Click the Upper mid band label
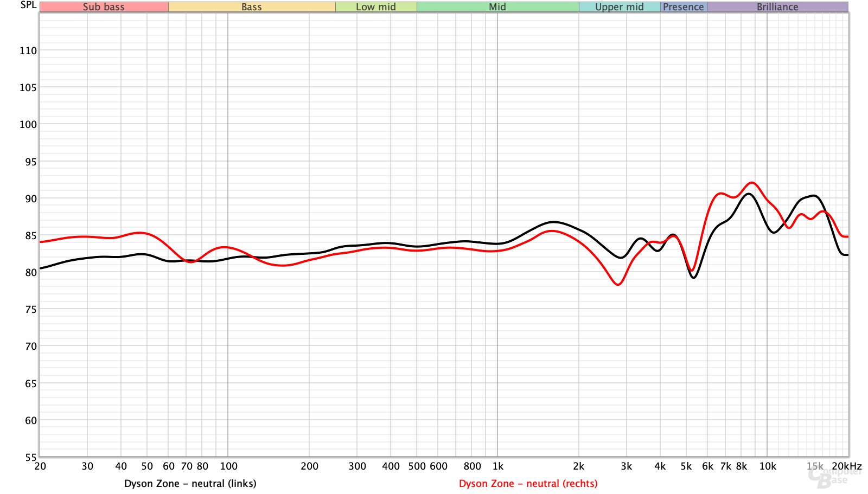The height and width of the screenshot is (494, 868). [620, 7]
